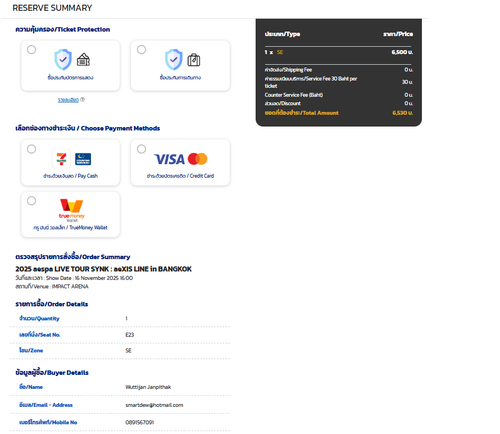Click the buyer name Wuttijan Janpithak
The width and height of the screenshot is (500, 434).
click(x=148, y=387)
